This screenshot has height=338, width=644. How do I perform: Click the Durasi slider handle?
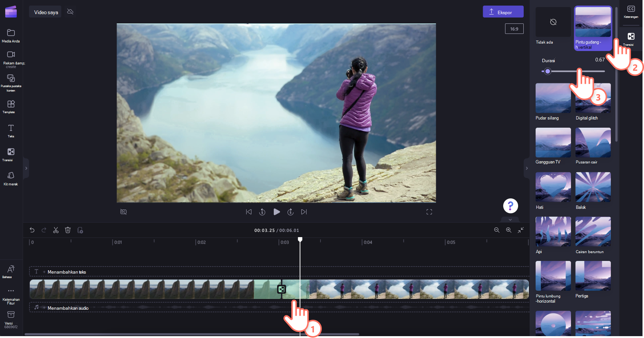[x=548, y=71]
